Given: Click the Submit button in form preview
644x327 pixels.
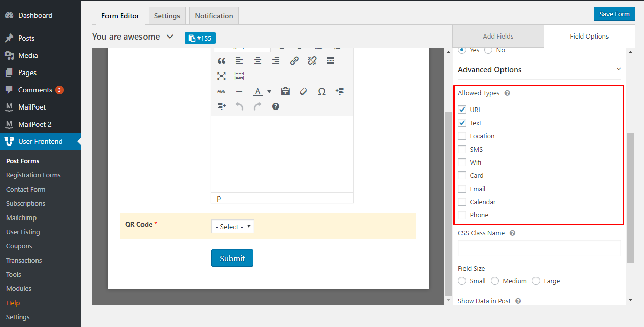Looking at the screenshot, I should (232, 258).
